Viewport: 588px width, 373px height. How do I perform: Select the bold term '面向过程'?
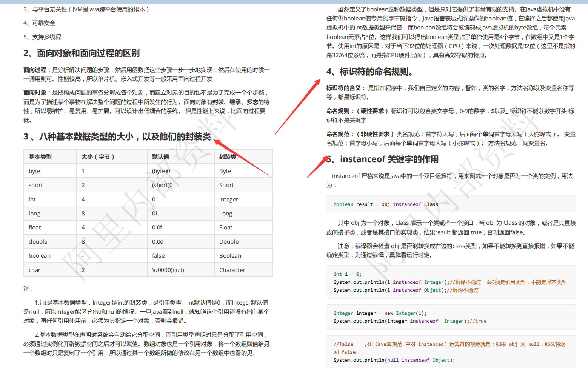[35, 70]
